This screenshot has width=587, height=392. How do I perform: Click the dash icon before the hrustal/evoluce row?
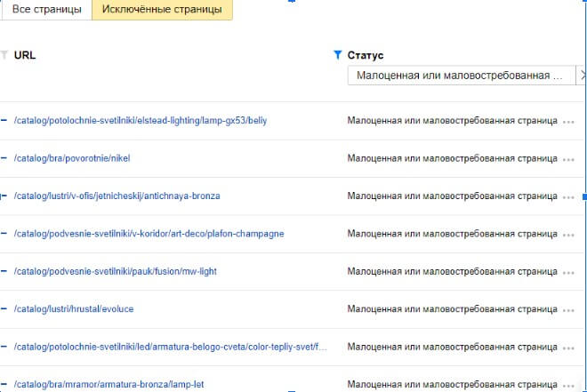click(x=4, y=309)
